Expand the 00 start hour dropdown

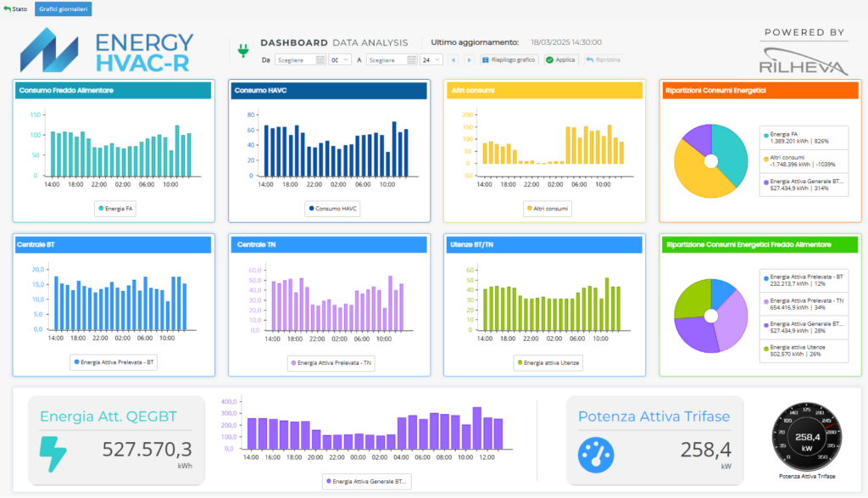(x=339, y=60)
